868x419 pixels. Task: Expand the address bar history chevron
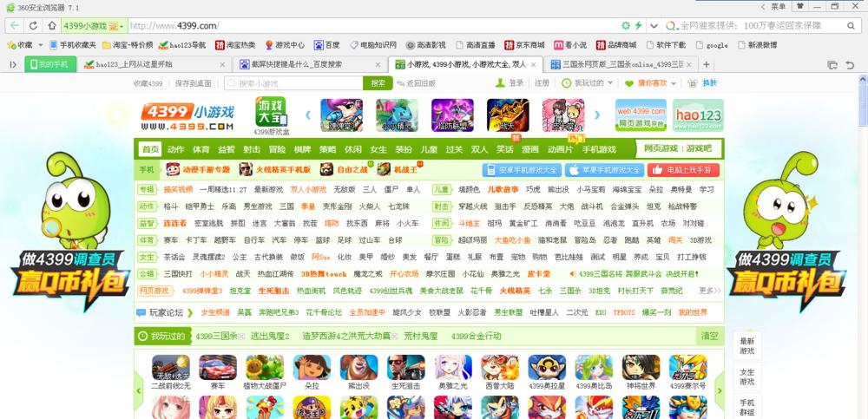[654, 25]
